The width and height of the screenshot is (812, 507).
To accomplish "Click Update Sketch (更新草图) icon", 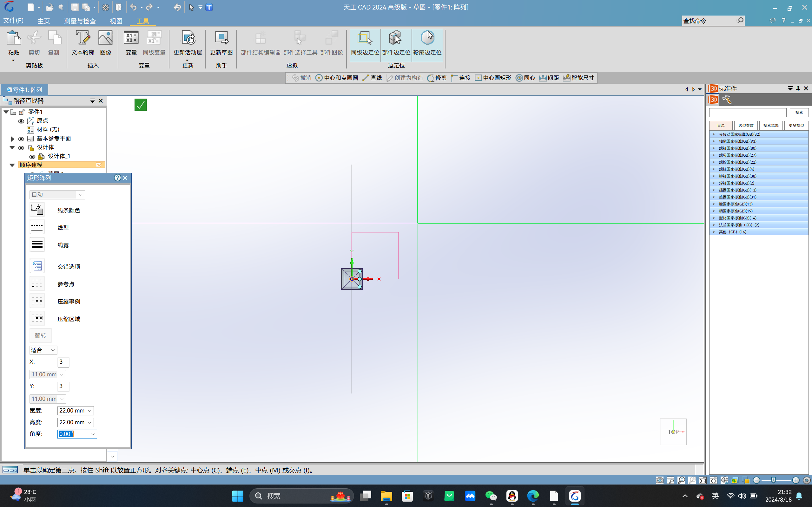I will (221, 38).
